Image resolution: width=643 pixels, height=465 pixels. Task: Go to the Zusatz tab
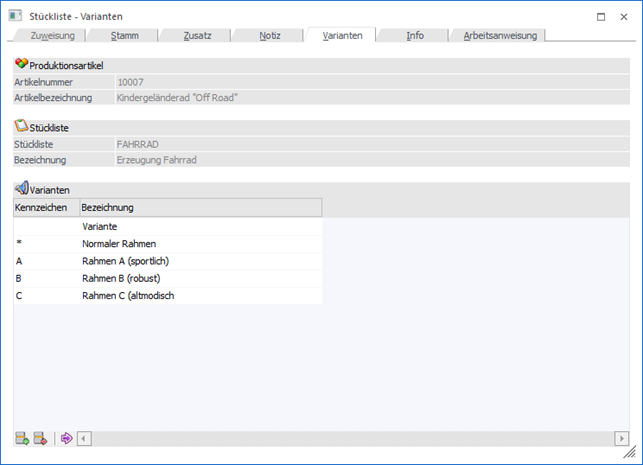click(197, 35)
